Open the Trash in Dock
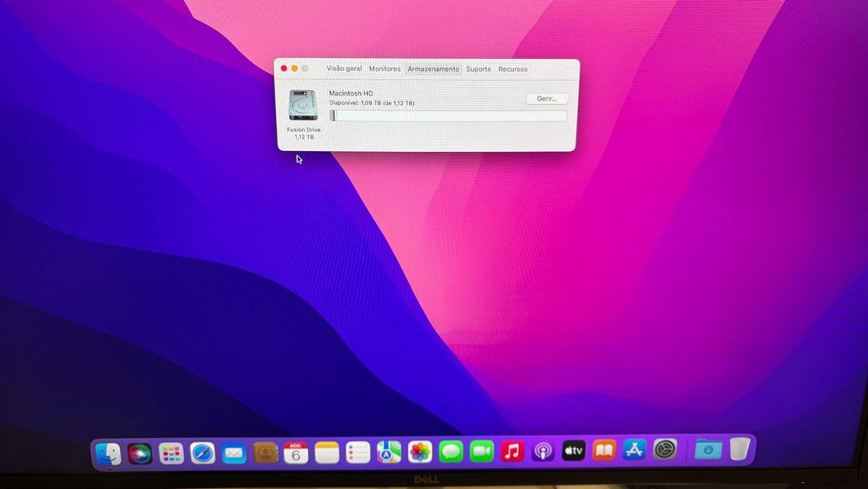The image size is (868, 489). coord(740,448)
